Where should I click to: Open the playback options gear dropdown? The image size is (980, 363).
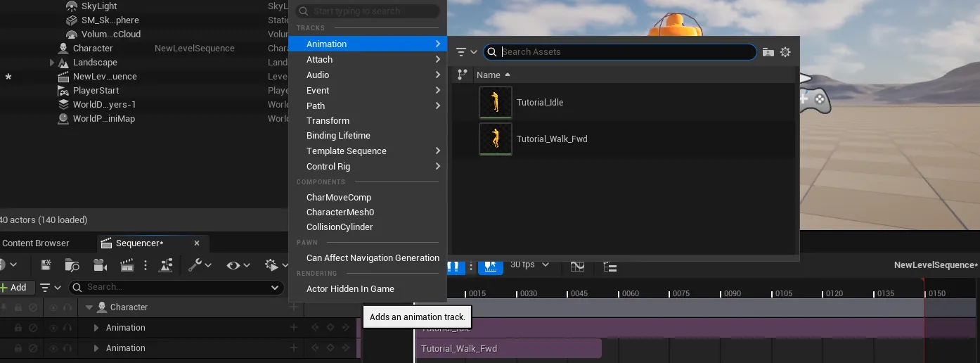[276, 265]
